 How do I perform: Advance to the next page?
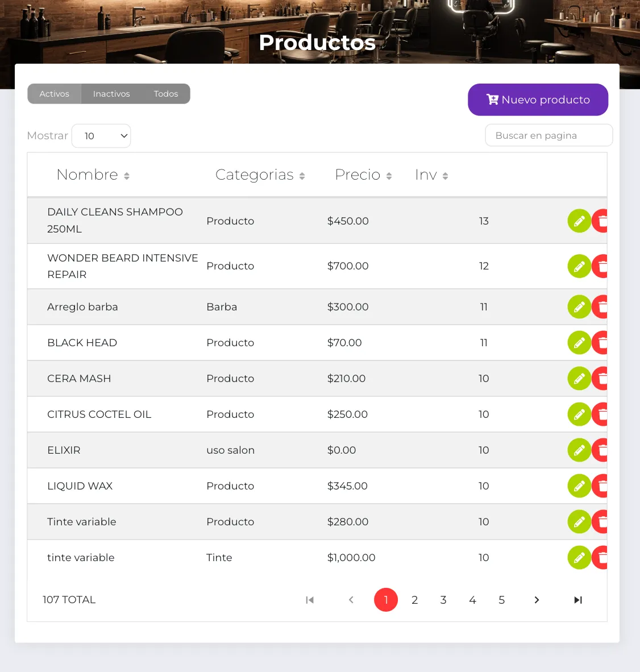537,600
